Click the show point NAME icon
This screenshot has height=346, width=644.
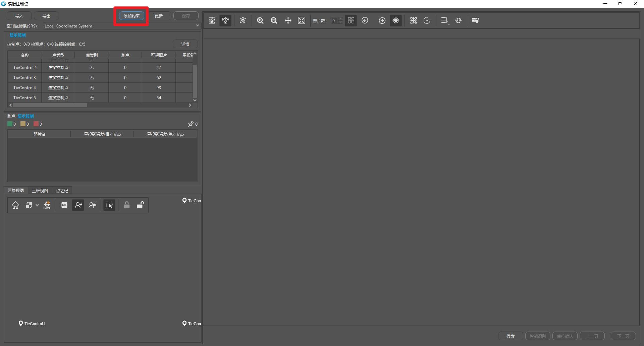47,205
